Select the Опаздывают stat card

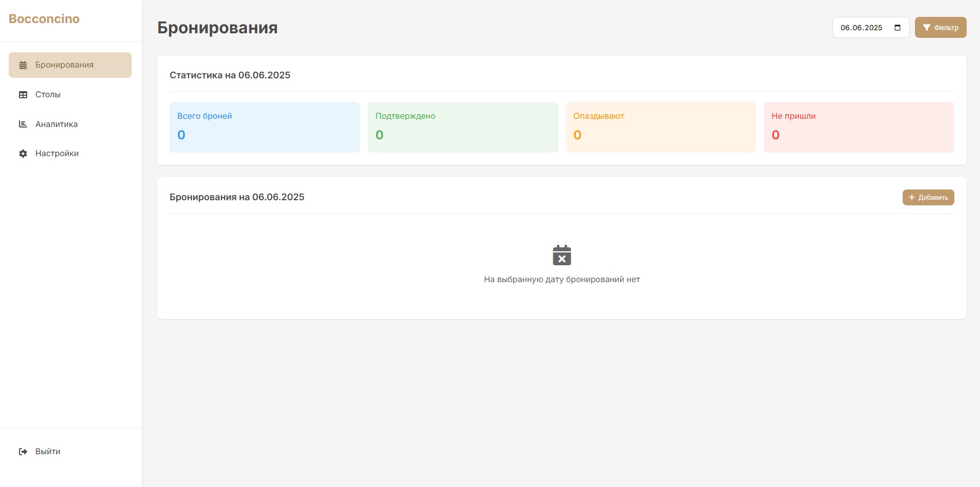pyautogui.click(x=661, y=127)
